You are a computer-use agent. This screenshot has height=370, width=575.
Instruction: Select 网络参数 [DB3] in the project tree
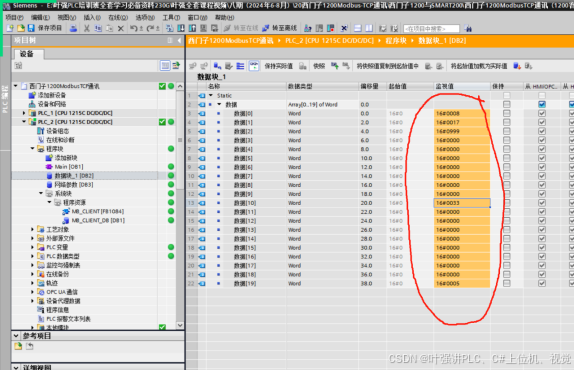[x=74, y=184]
